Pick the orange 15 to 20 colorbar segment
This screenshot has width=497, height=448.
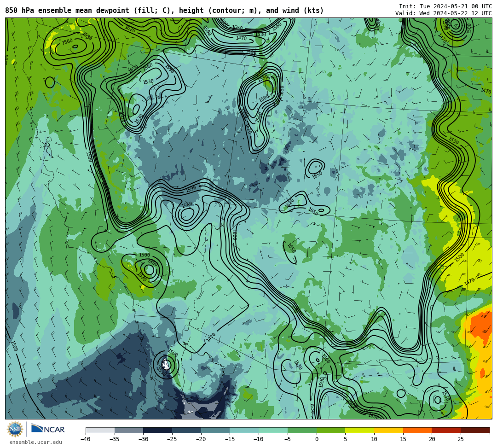pyautogui.click(x=417, y=430)
